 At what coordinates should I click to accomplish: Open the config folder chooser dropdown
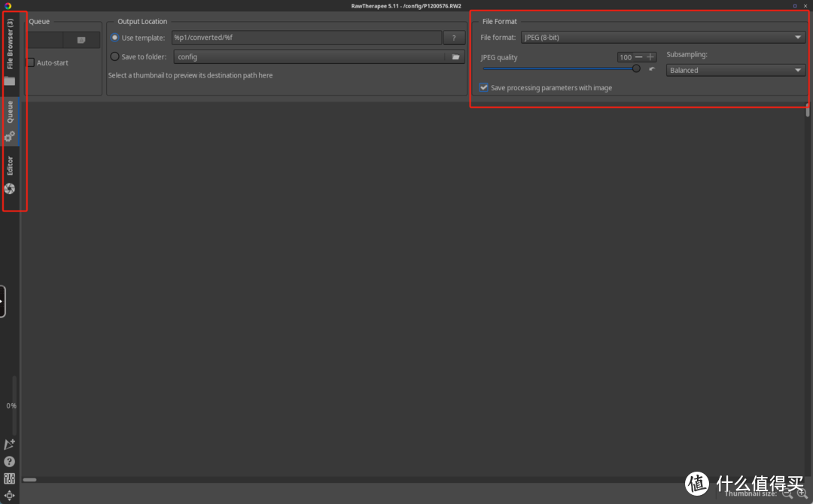pyautogui.click(x=309, y=56)
